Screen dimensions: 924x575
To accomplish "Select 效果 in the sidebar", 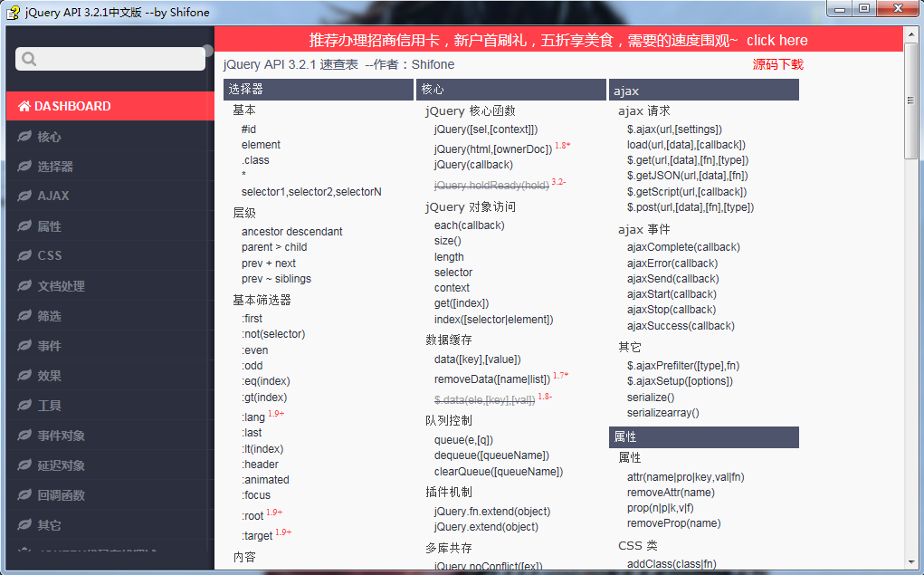I will [x=50, y=376].
